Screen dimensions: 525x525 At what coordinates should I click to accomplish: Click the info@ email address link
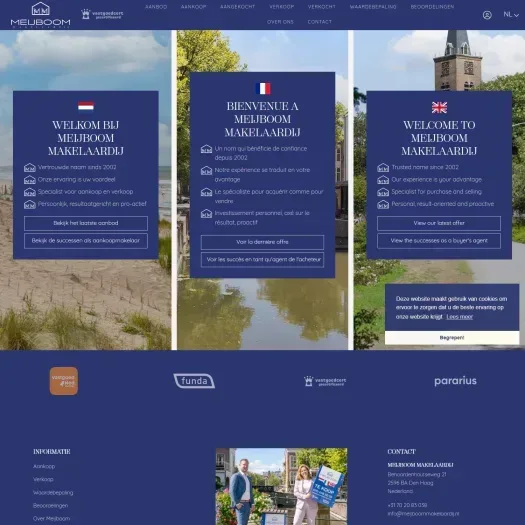423,514
